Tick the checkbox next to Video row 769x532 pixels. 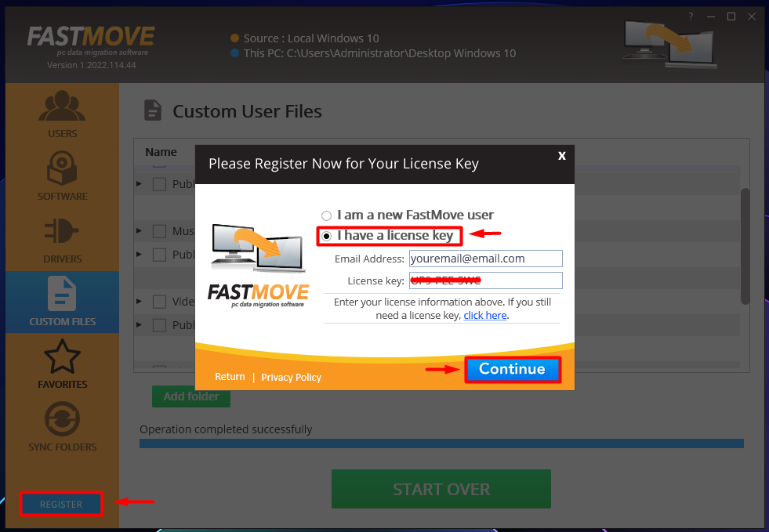[159, 302]
